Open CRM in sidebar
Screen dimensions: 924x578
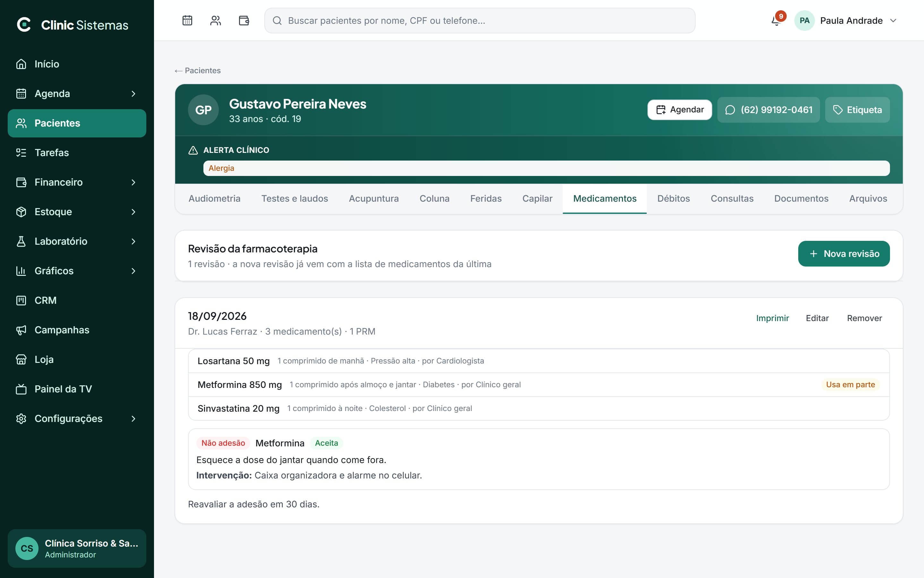77,300
